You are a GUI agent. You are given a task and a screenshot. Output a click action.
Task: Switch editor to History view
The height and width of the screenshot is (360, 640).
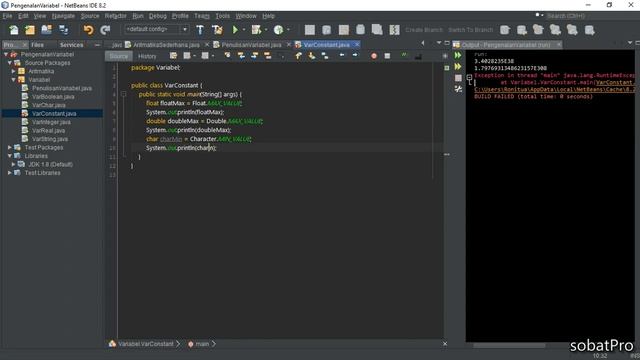coord(147,56)
